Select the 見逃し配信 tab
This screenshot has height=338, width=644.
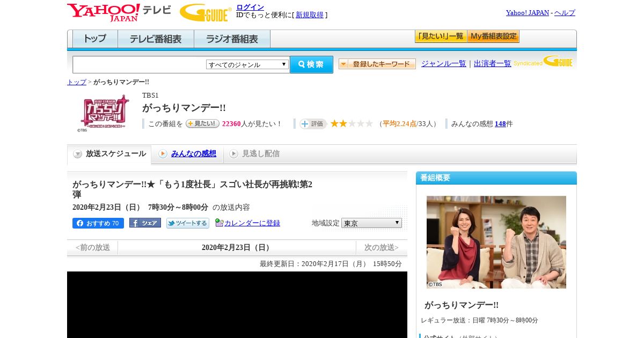[254, 154]
